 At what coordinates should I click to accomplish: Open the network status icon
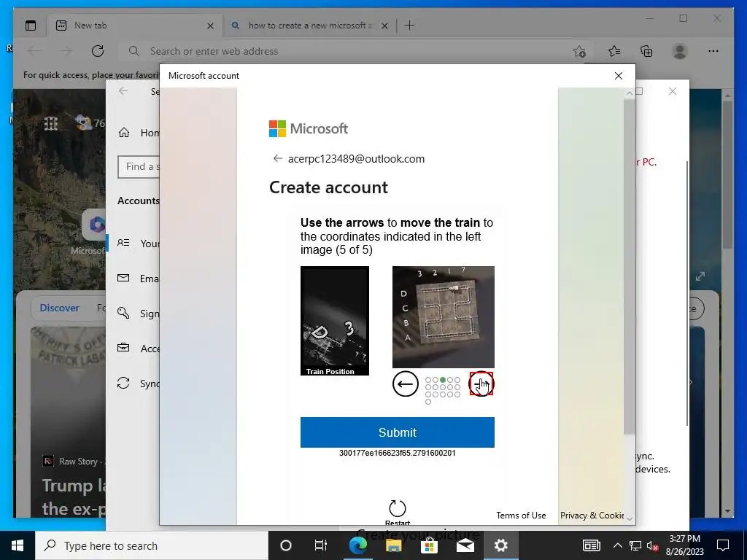tap(635, 545)
